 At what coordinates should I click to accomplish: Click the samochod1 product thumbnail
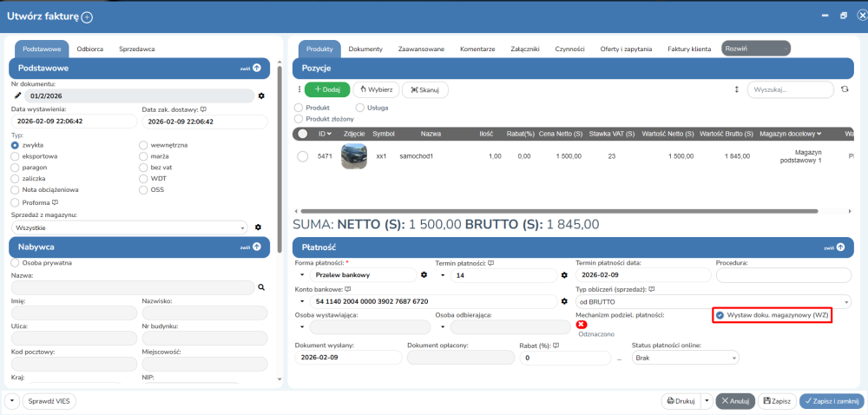[353, 156]
